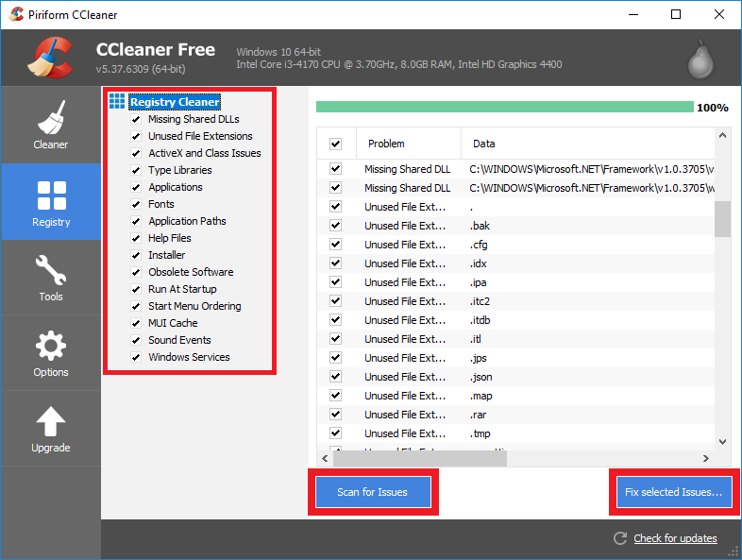Open Options via the gear icon
The image size is (742, 560).
pos(51,346)
